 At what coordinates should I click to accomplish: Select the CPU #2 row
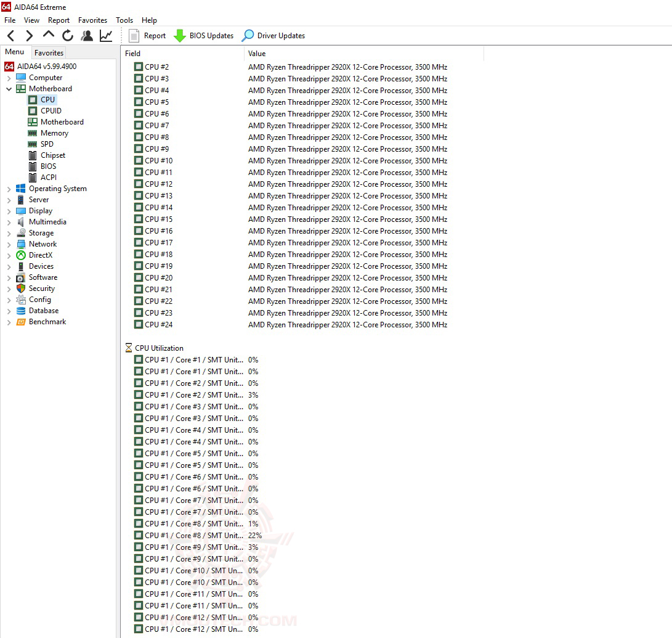point(291,67)
